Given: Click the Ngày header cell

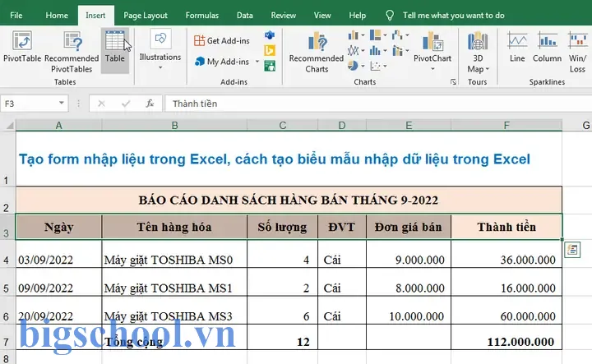Looking at the screenshot, I should coord(58,227).
